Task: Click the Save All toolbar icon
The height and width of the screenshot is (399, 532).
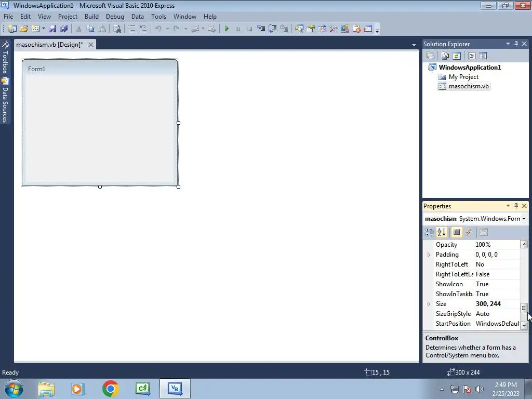Action: pyautogui.click(x=64, y=29)
